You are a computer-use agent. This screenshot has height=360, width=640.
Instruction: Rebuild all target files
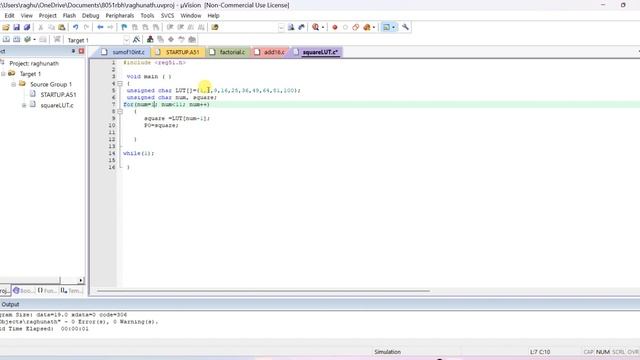click(27, 40)
